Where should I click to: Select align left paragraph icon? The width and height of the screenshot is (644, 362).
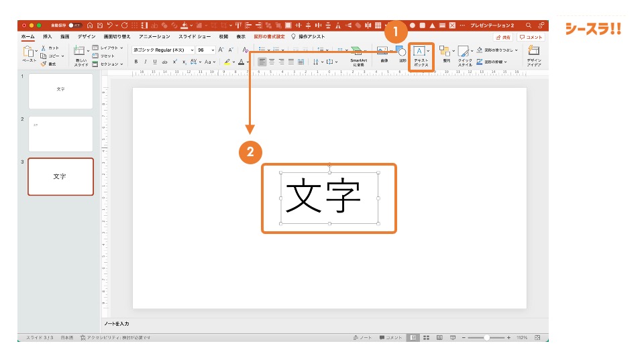262,62
